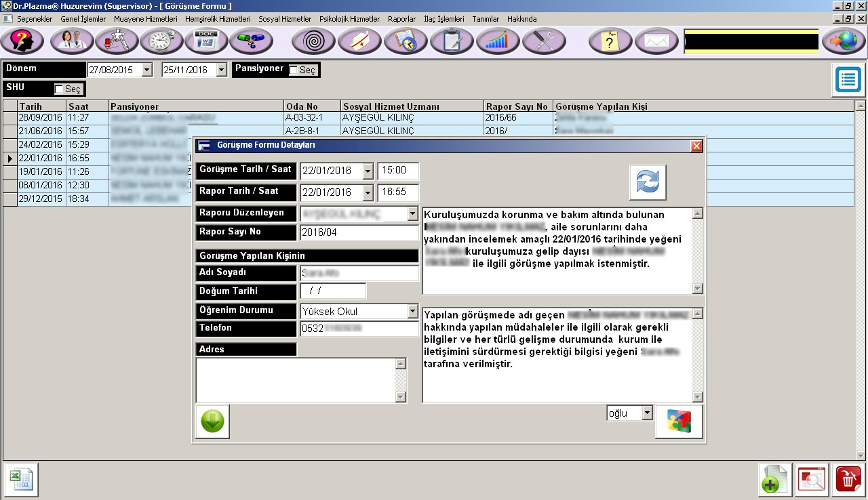Export list with the Excel icon
The width and height of the screenshot is (868, 500).
21,480
